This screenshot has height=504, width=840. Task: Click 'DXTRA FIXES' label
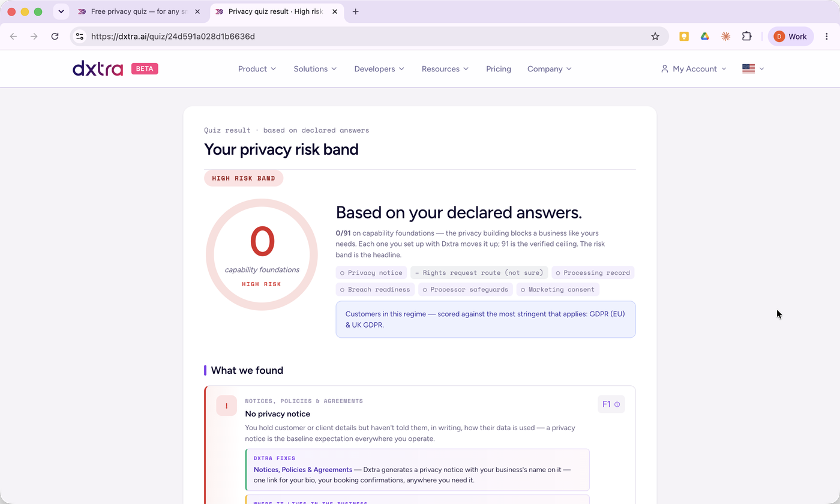click(x=274, y=458)
